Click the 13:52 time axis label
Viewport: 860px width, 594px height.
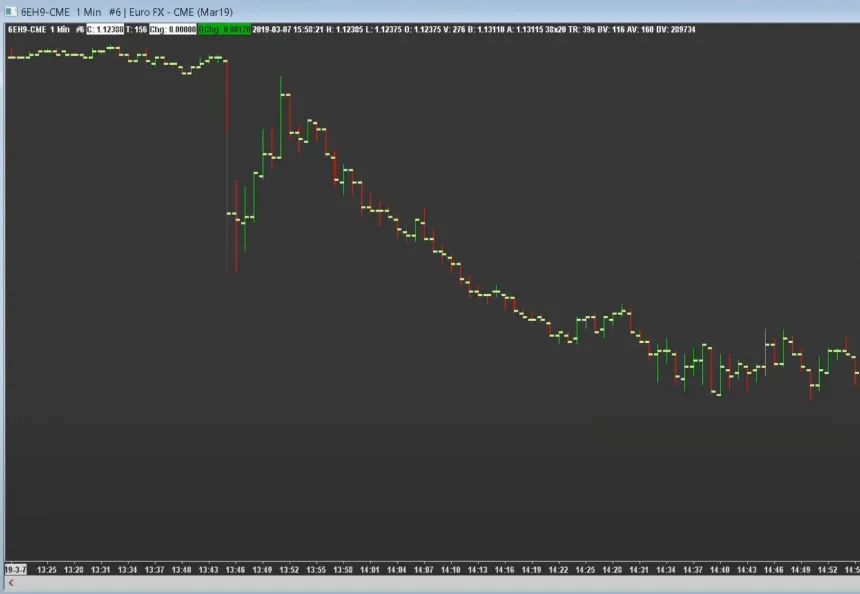pos(289,569)
